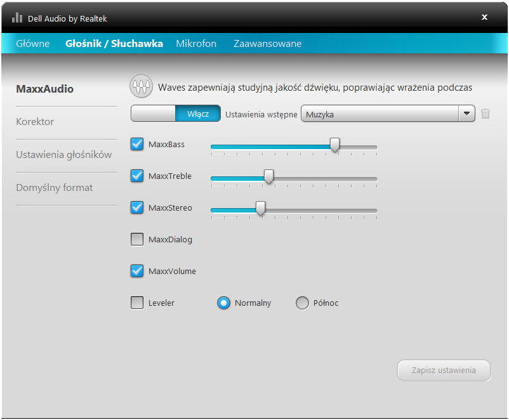The width and height of the screenshot is (509, 420).
Task: Close the Dell Audio window
Action: (484, 17)
